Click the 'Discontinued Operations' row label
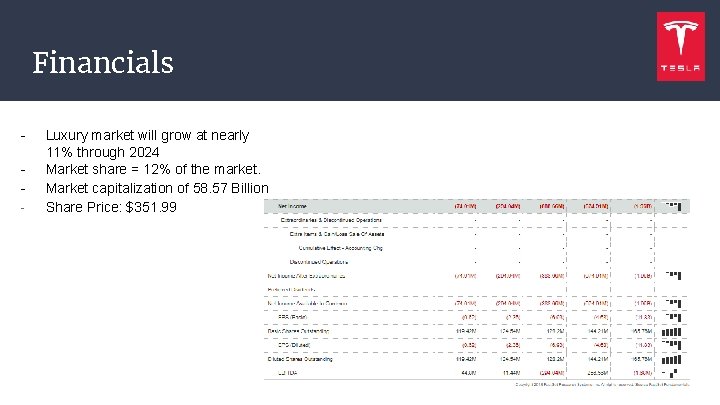The height and width of the screenshot is (405, 720). (x=319, y=262)
